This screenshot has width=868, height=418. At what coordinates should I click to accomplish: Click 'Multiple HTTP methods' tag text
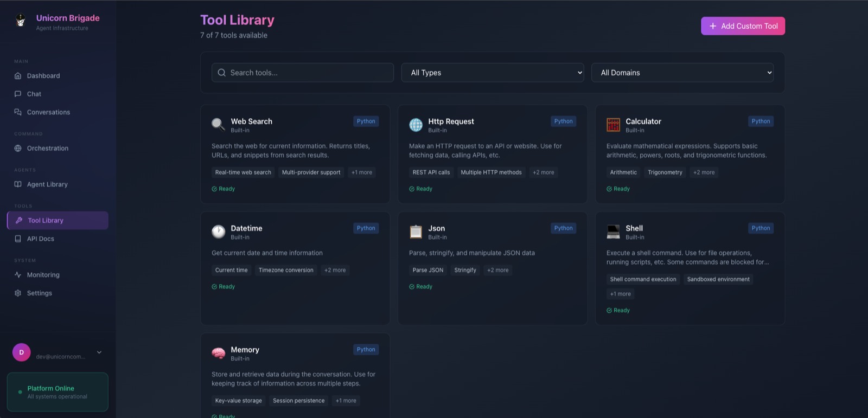click(x=492, y=172)
